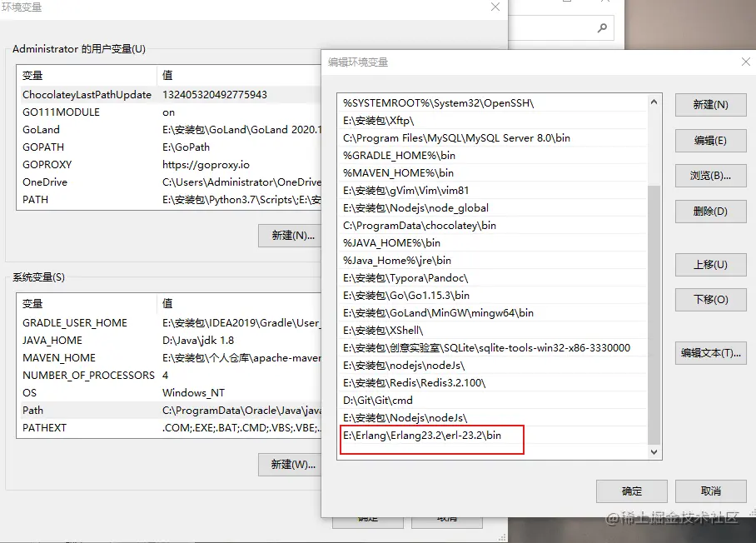The width and height of the screenshot is (756, 543).
Task: Cancel with the 取消 button in edit dialog
Action: pyautogui.click(x=711, y=491)
